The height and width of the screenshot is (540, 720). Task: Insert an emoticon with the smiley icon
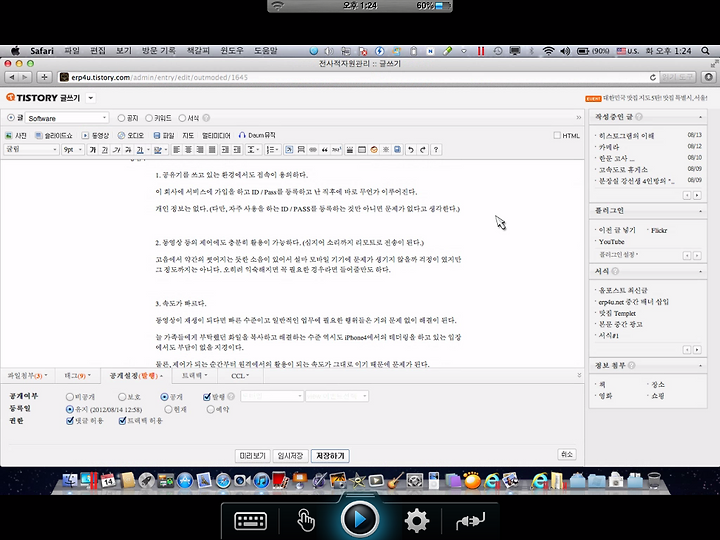(374, 150)
